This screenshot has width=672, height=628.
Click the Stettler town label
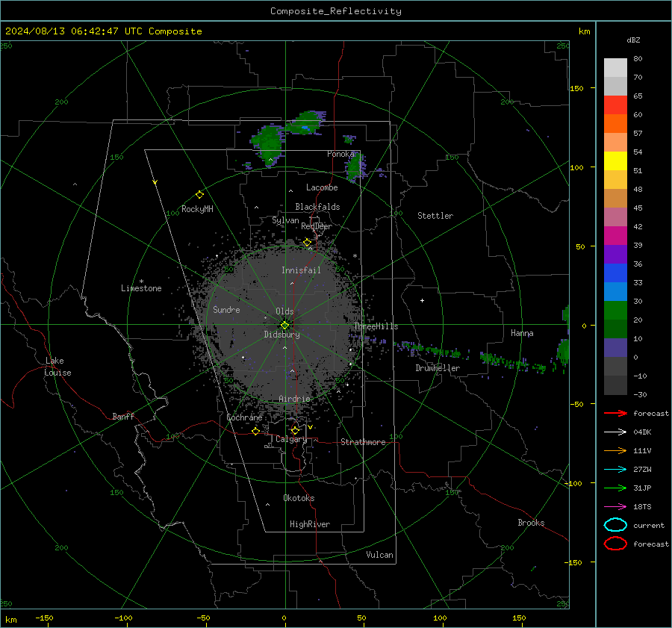click(435, 216)
